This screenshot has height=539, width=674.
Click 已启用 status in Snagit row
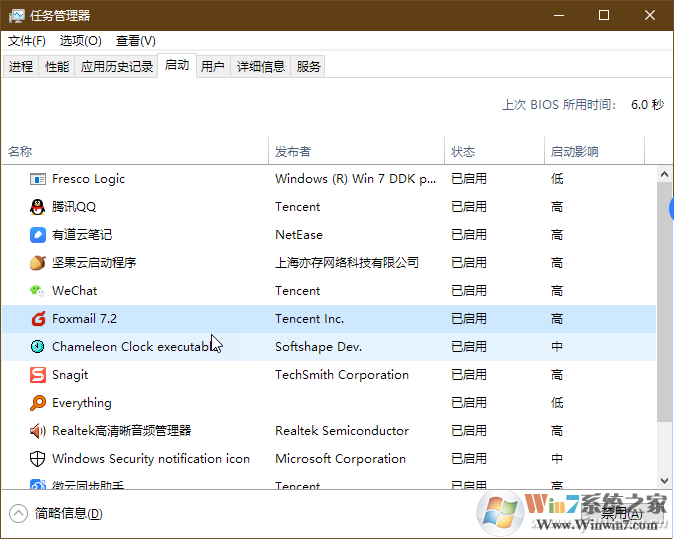point(469,375)
